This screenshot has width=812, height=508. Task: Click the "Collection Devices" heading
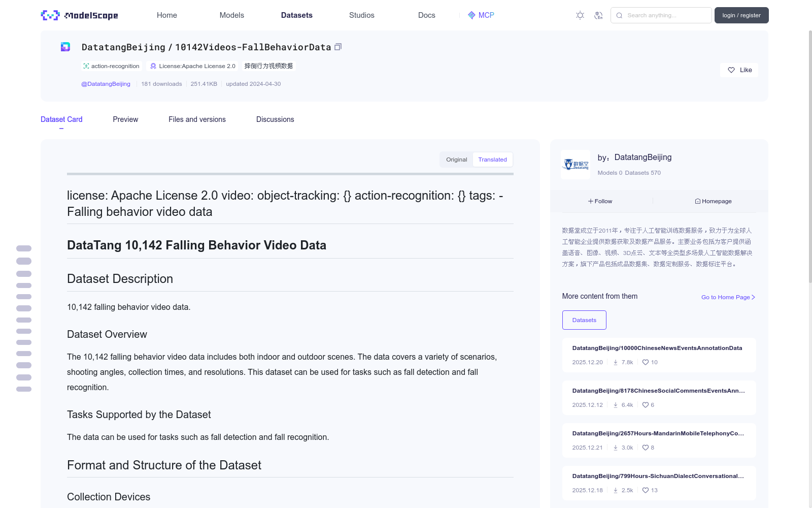tap(109, 497)
